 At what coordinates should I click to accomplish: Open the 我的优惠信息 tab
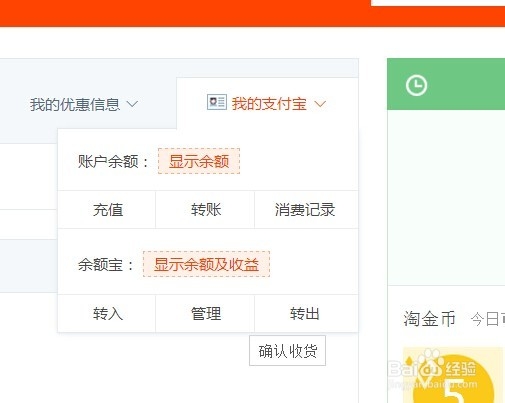tap(75, 104)
